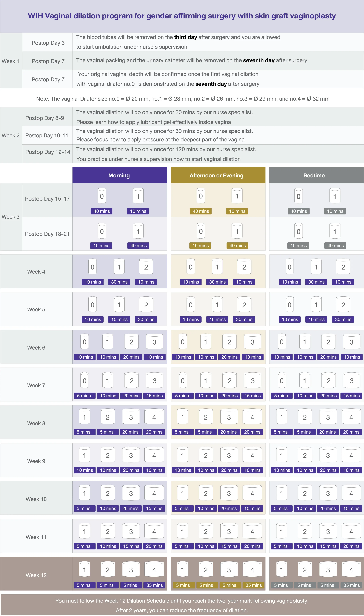Screen dimensions: 364x616
Task: Click the 'Postop Day 18–21' row label
Action: 47,234
